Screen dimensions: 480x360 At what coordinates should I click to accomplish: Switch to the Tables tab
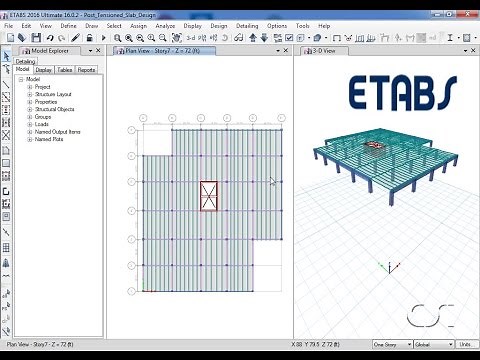64,70
